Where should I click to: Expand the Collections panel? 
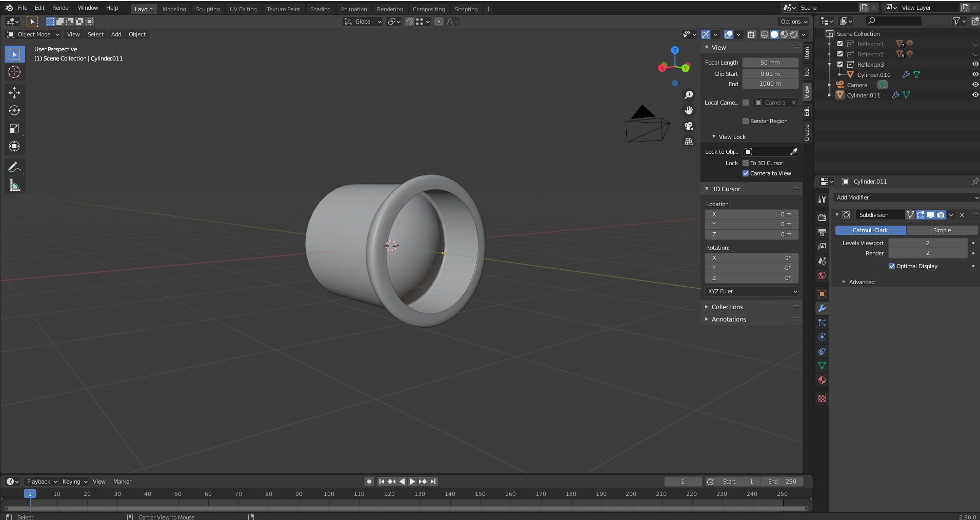point(727,307)
